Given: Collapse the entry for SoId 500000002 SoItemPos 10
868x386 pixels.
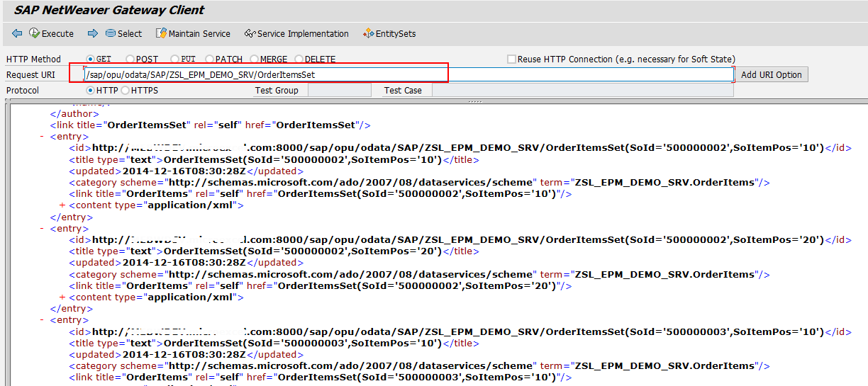Looking at the screenshot, I should coord(42,137).
